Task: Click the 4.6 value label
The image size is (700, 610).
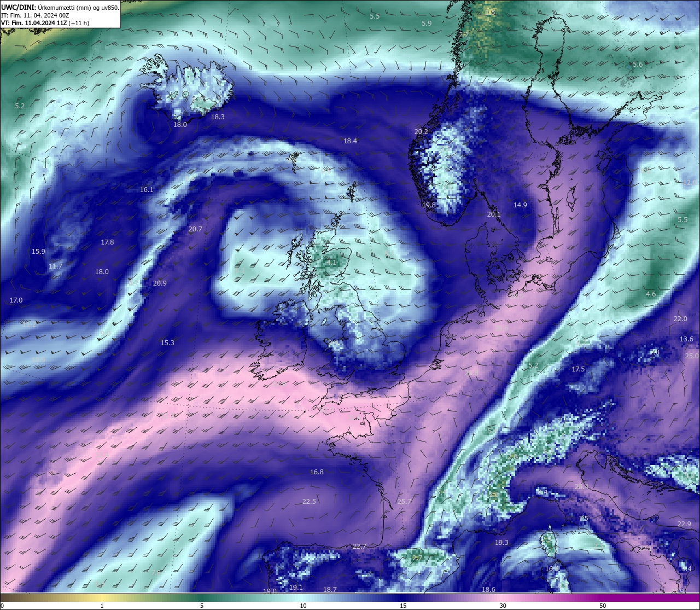Action: [x=651, y=294]
